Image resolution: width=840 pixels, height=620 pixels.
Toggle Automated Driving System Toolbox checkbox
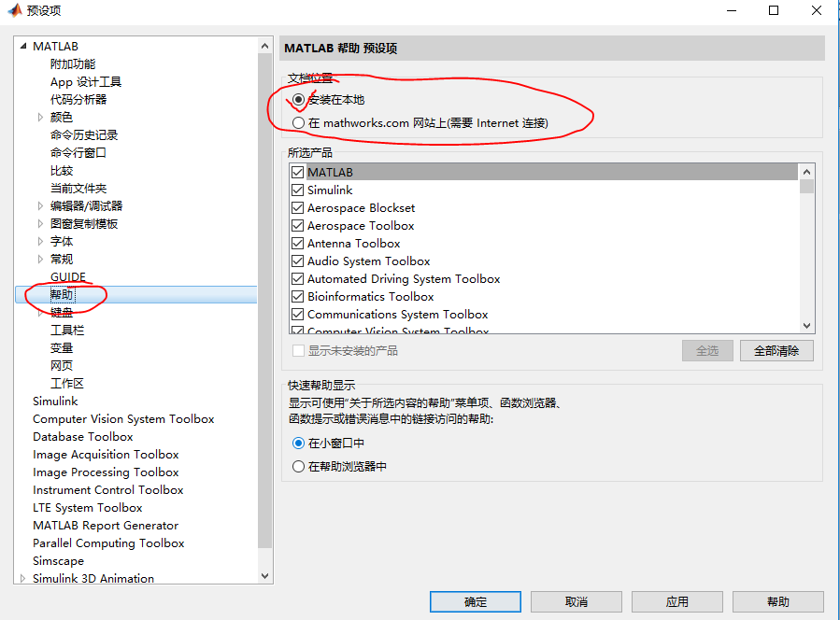point(298,279)
